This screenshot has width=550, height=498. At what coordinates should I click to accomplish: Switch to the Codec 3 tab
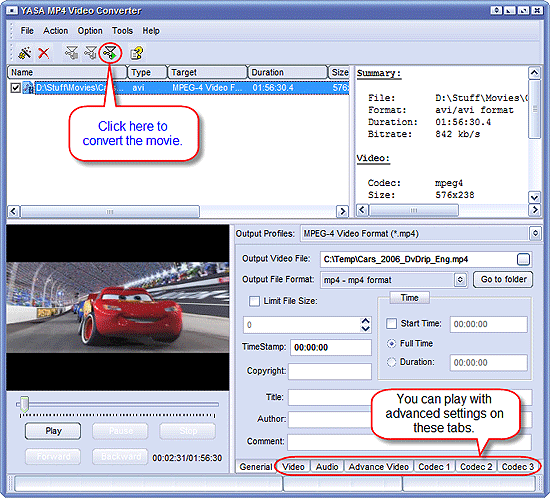(x=518, y=467)
